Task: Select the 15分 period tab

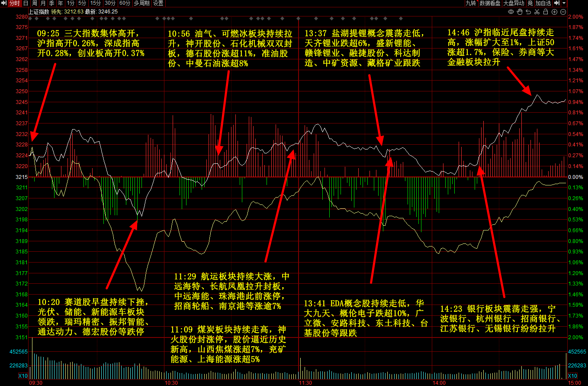Action: pos(95,3)
